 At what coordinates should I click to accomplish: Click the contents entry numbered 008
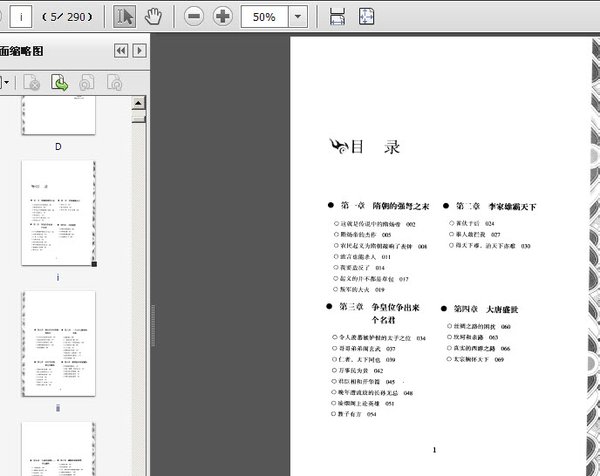(380, 246)
